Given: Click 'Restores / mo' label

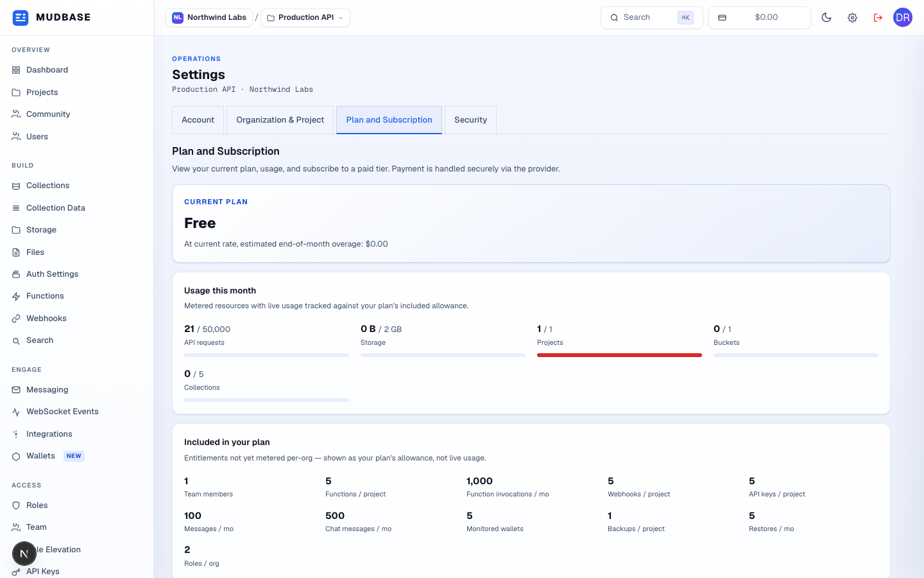Looking at the screenshot, I should point(771,529).
